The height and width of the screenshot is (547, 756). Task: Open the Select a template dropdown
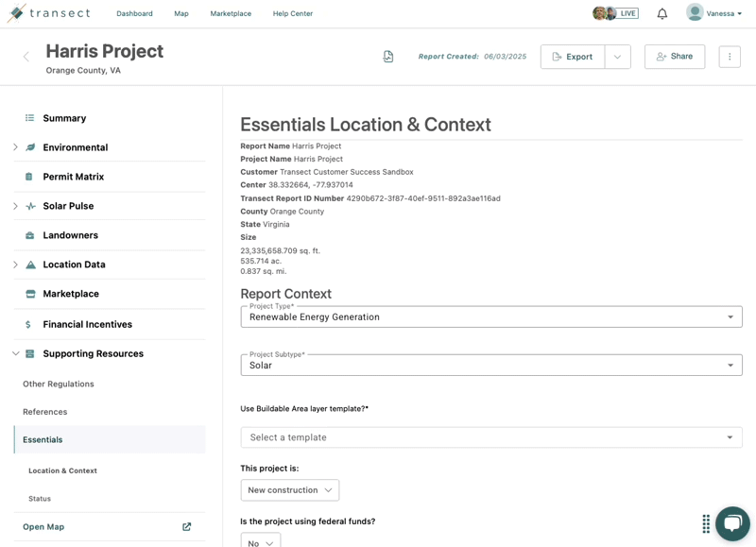coord(491,437)
